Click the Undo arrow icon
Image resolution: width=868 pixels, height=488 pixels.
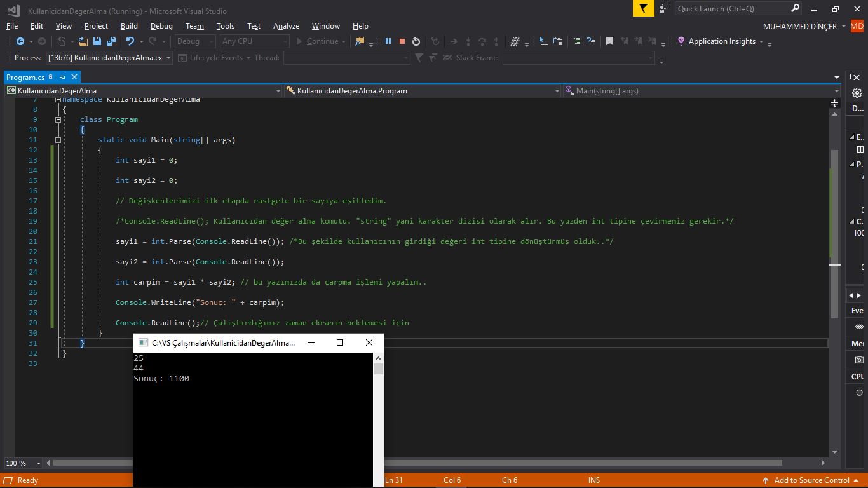(x=130, y=41)
